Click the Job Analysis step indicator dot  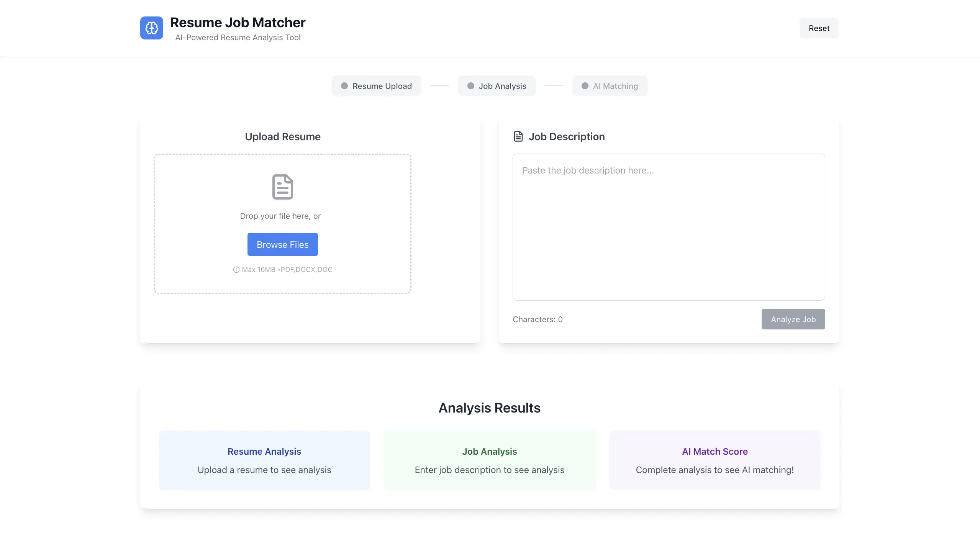click(471, 86)
